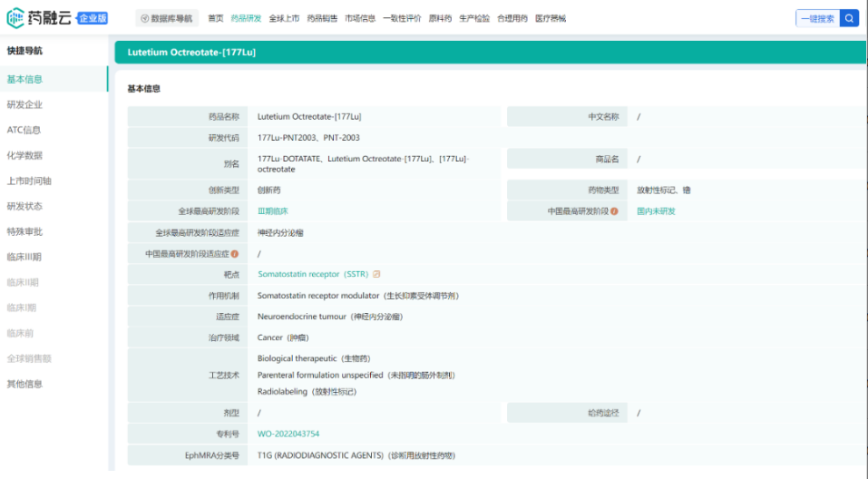Open 医疗器械 in the top menu
This screenshot has width=868, height=479.
tap(551, 18)
